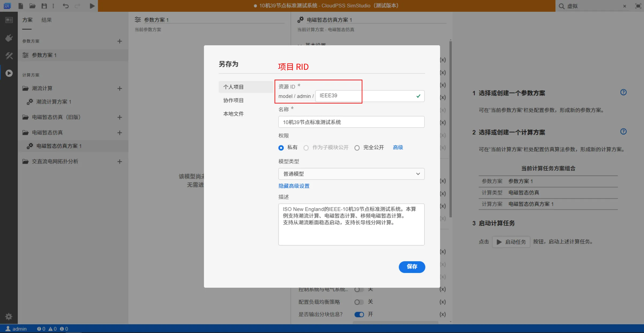Open settings gear in sidebar
The width and height of the screenshot is (644, 333).
(9, 317)
